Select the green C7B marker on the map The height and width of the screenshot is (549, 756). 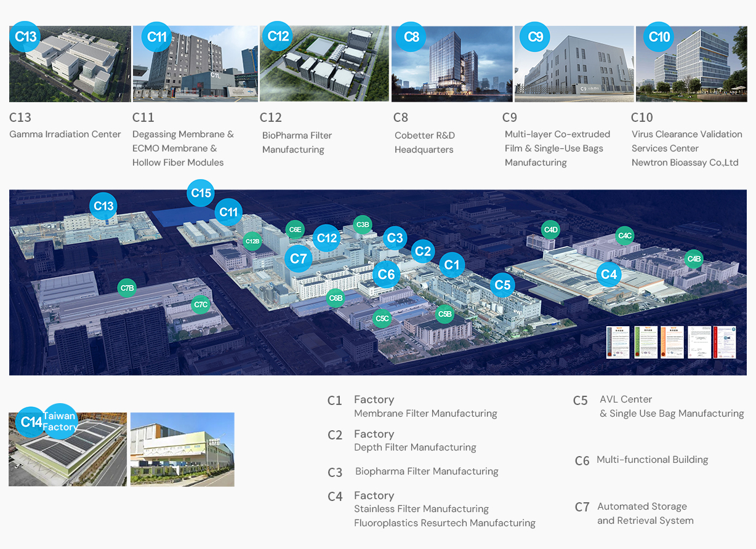pos(127,288)
